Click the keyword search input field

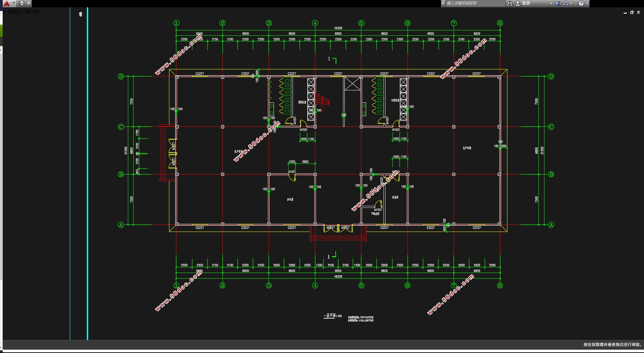pos(474,3)
